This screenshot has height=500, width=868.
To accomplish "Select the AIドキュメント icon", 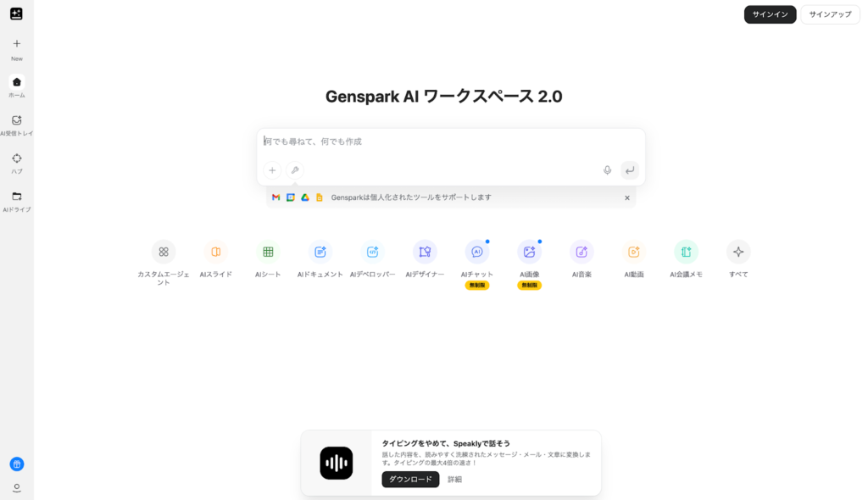I will coord(320,252).
